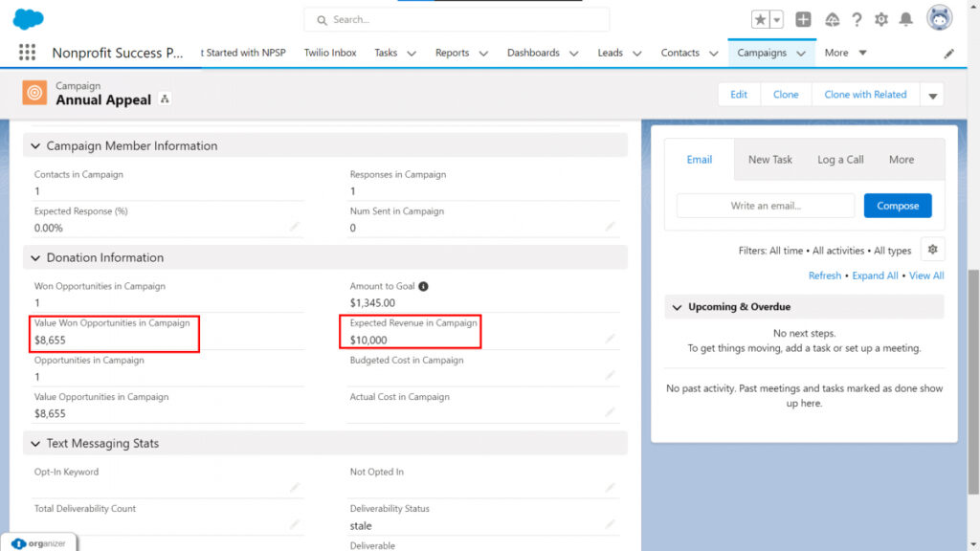Screen dimensions: 980x551
Task: Expand the Contacts tab dropdown arrow
Action: click(714, 54)
